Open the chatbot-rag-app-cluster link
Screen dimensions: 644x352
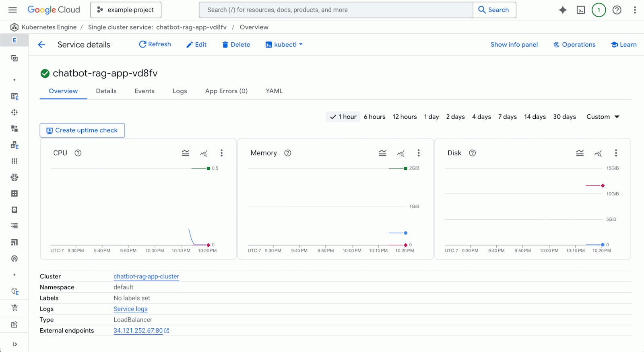click(146, 276)
